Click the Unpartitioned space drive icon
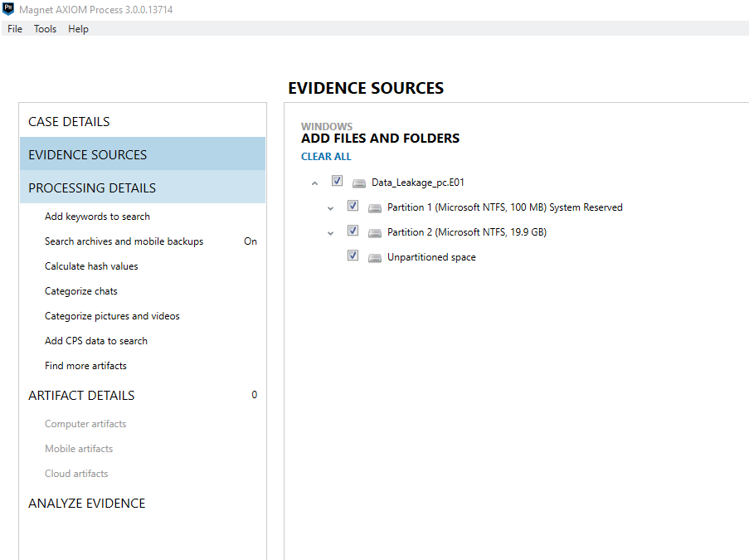 (375, 258)
